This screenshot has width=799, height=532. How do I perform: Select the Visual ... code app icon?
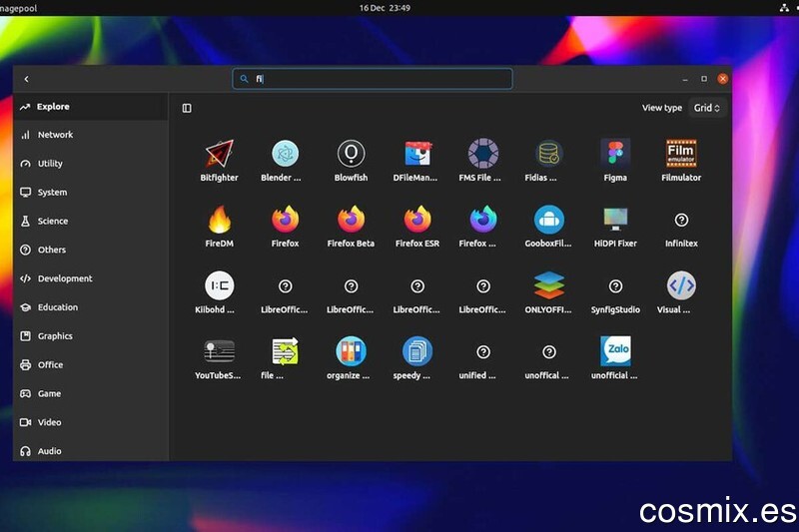(x=681, y=285)
